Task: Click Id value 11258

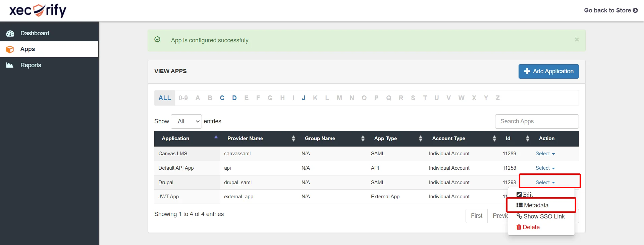Action: (509, 168)
